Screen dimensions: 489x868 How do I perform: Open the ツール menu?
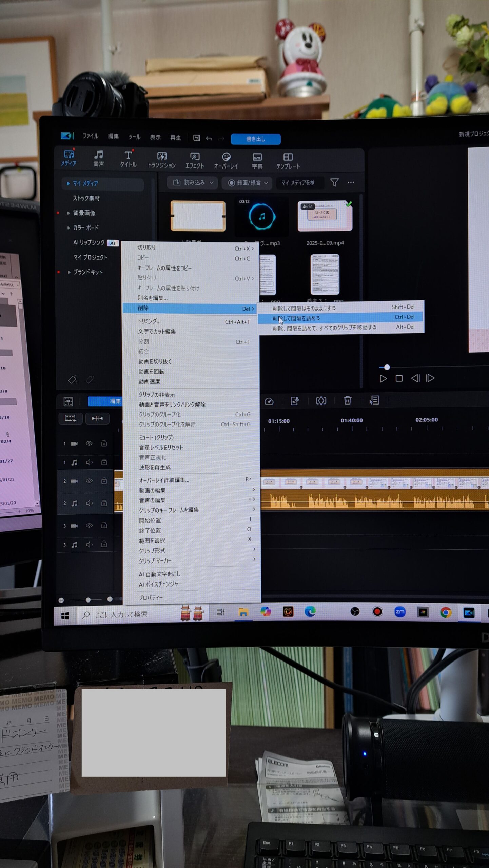pos(134,137)
